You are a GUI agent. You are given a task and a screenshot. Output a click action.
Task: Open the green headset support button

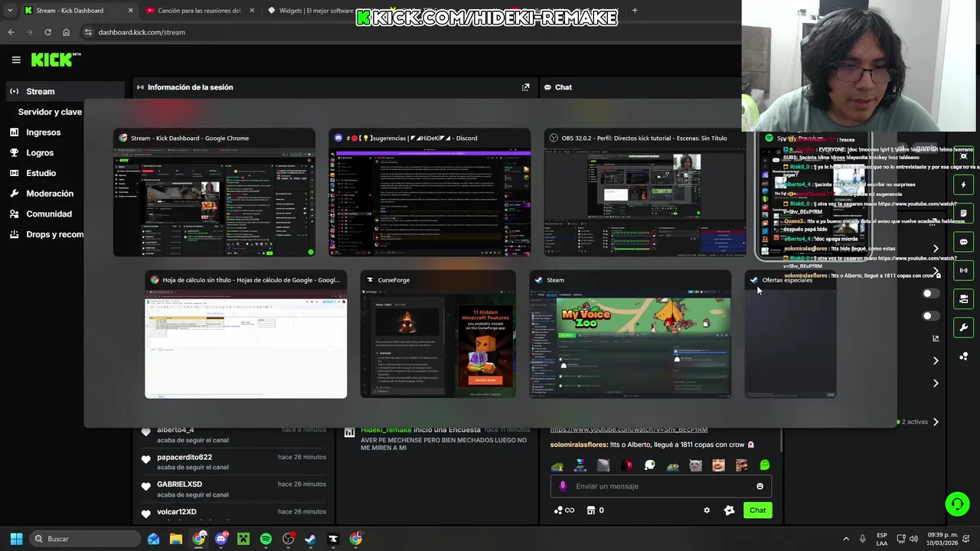(957, 504)
